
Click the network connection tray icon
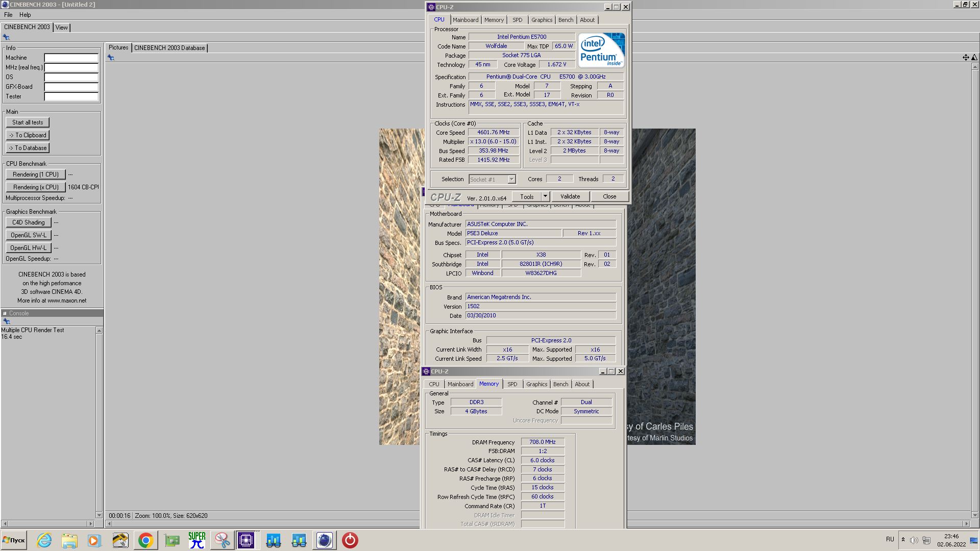click(x=926, y=540)
